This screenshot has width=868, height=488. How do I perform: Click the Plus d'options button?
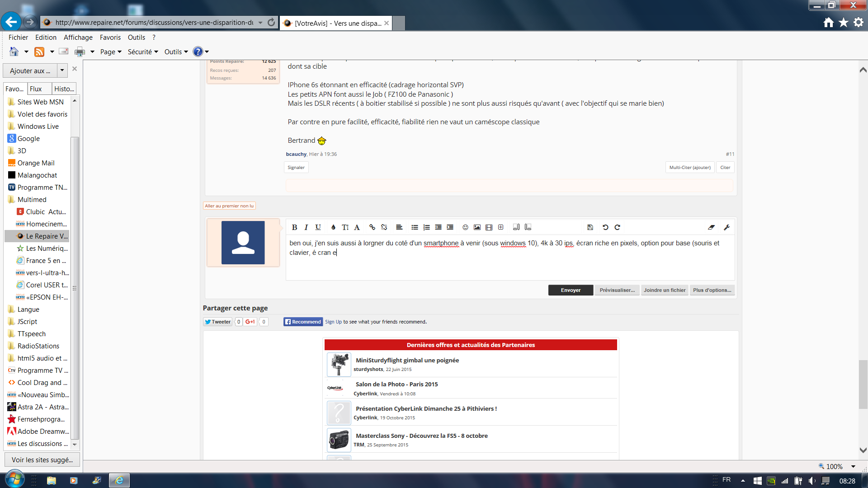[x=712, y=290]
